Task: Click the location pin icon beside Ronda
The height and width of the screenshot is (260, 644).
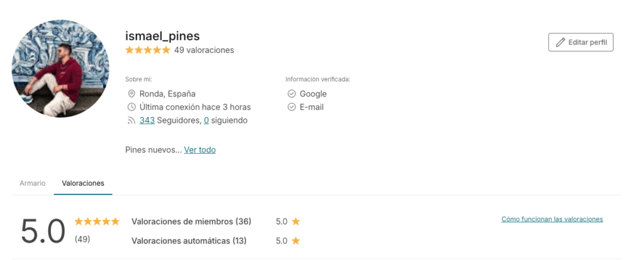Action: [x=131, y=94]
